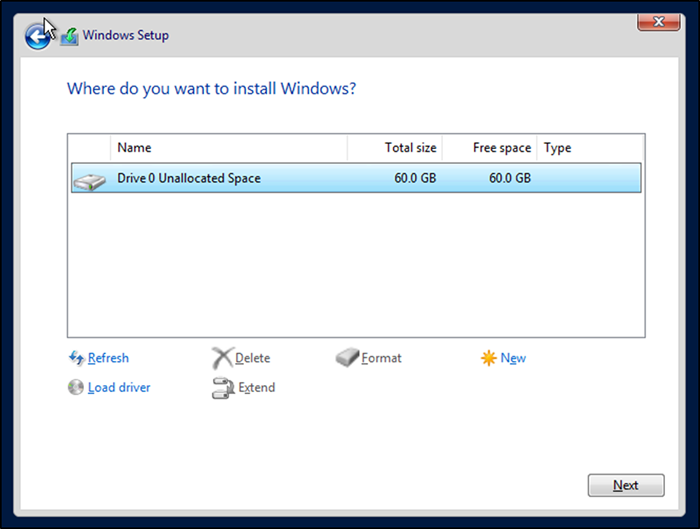Click the Extend partition icon
This screenshot has height=529, width=700.
(x=223, y=387)
